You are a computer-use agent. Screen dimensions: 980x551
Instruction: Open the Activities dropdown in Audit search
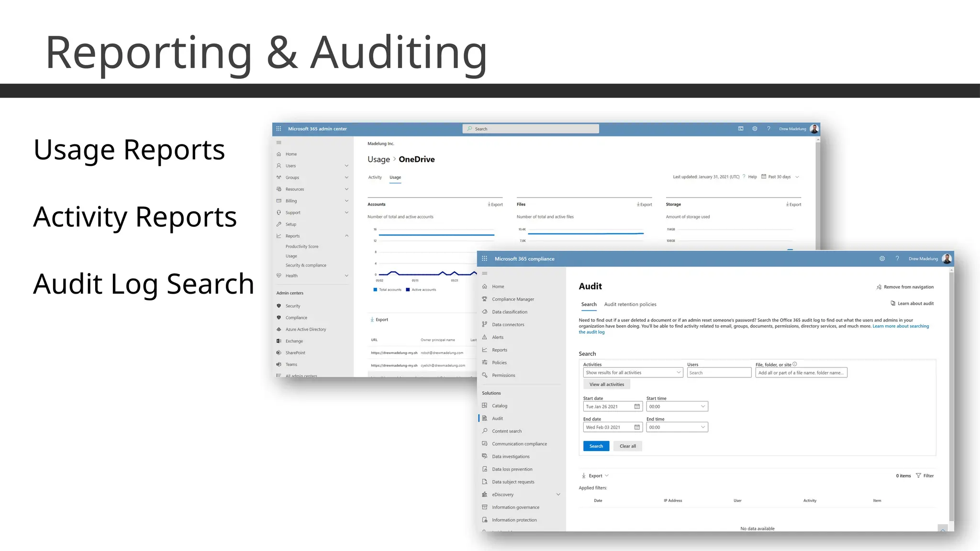coord(633,373)
